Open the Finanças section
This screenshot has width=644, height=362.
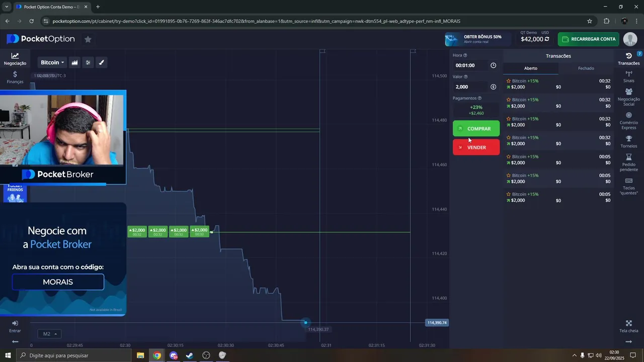(15, 77)
